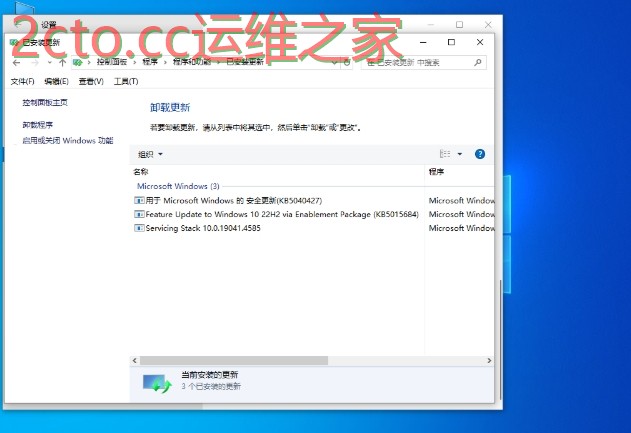Click the horizontal scrollbar left arrow
The width and height of the screenshot is (631, 433).
point(135,361)
